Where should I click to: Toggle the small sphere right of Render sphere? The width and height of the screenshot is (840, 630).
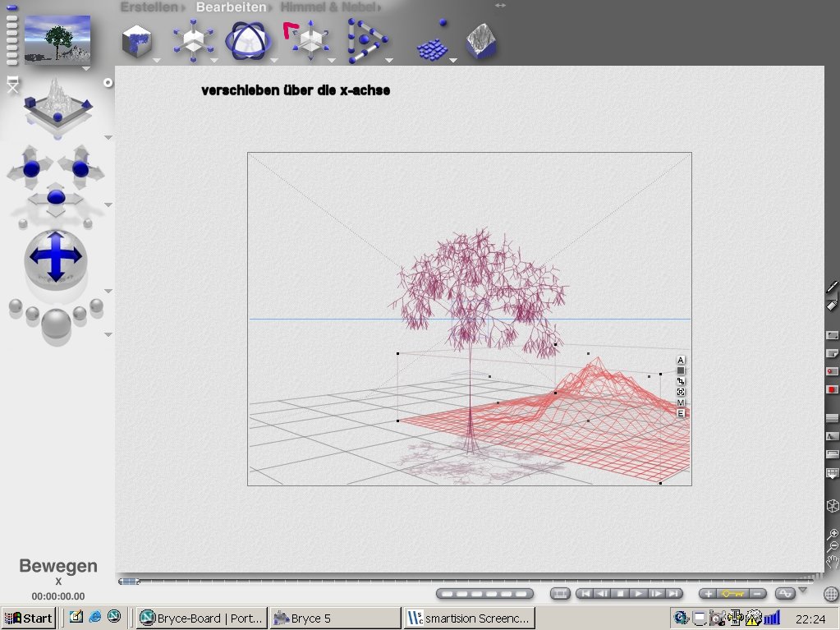[x=80, y=314]
